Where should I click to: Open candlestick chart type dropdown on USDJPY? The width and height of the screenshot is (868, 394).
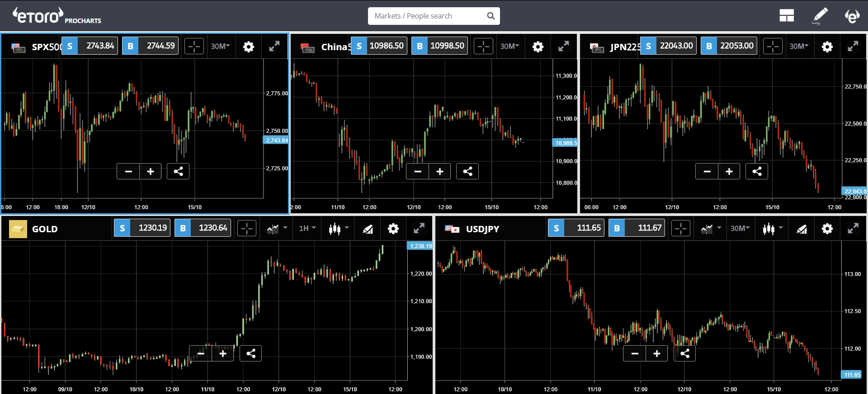coord(773,228)
